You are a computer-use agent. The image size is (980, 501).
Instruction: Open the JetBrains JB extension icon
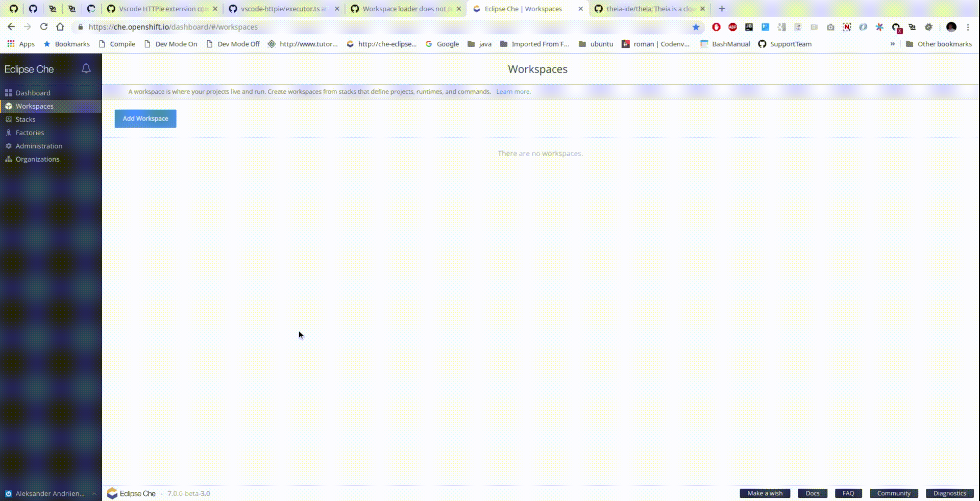[x=749, y=27]
